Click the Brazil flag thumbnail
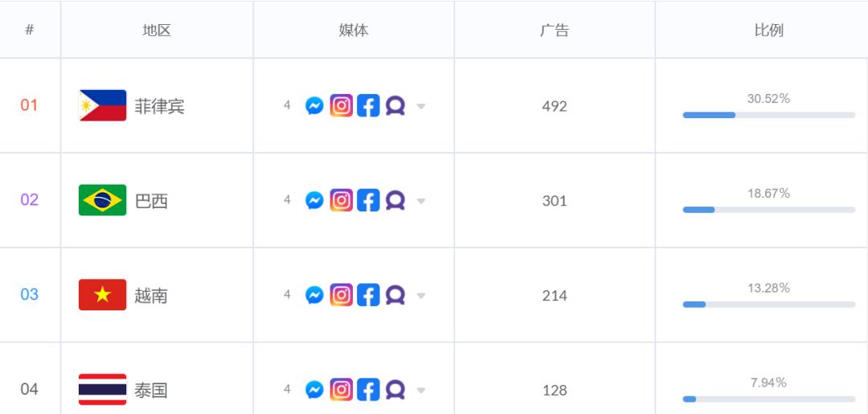This screenshot has width=868, height=414. tap(102, 200)
